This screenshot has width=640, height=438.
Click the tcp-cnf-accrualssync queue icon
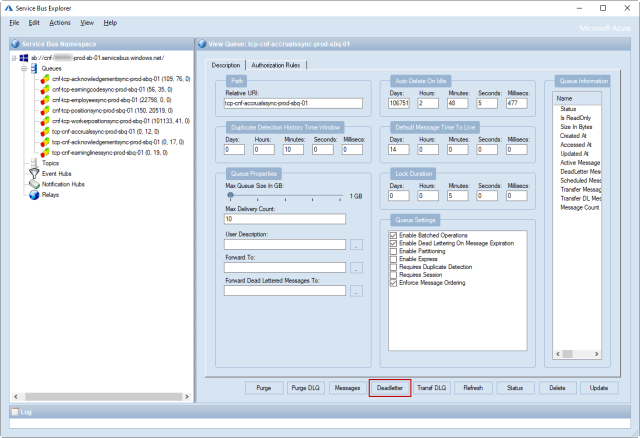point(45,131)
